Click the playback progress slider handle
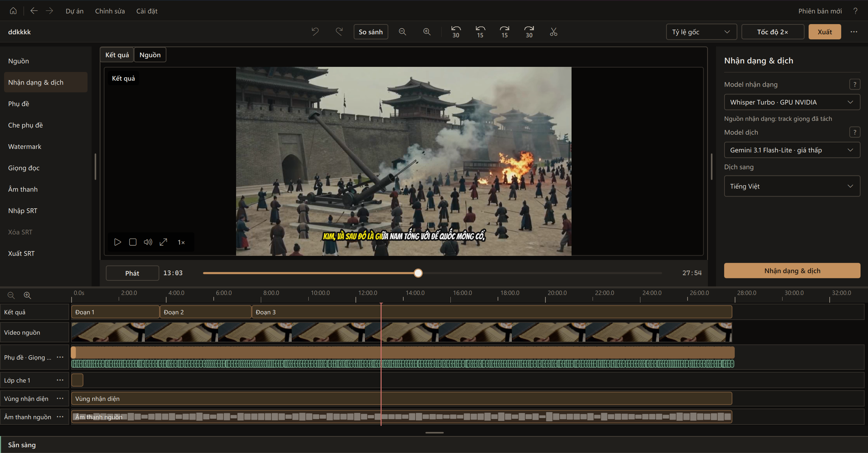Screen dimensions: 868x453 tap(418, 273)
